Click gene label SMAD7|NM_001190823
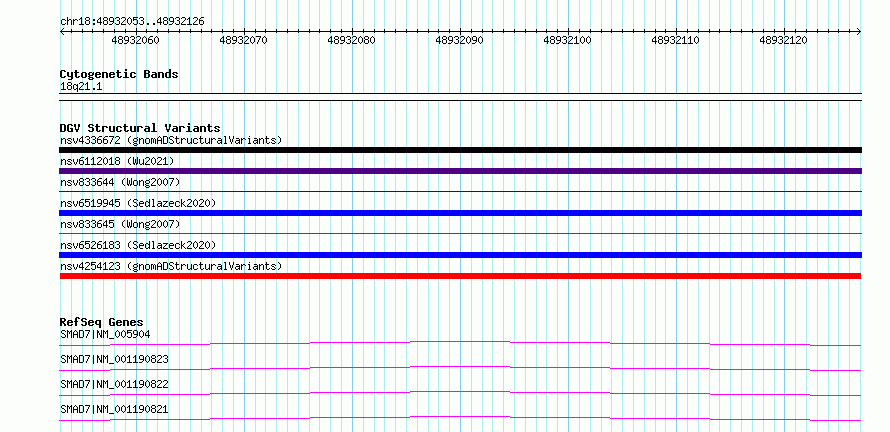 pyautogui.click(x=114, y=359)
